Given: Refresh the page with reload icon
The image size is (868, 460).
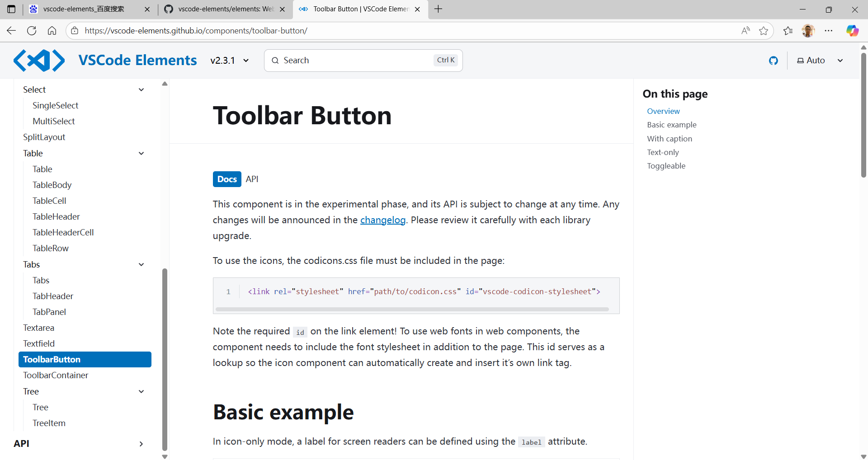Looking at the screenshot, I should click(32, 31).
